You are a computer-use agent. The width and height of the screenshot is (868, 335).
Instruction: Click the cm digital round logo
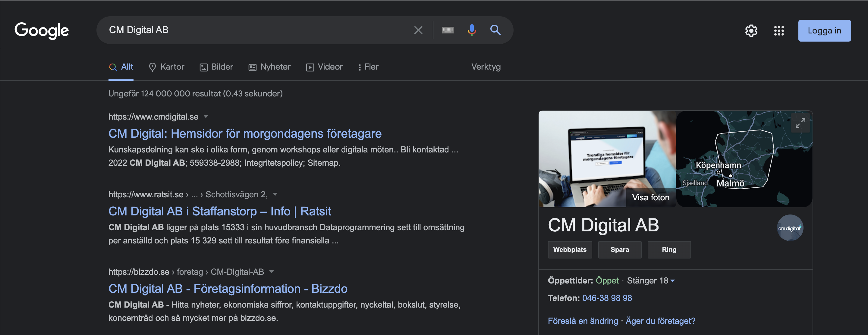point(790,228)
